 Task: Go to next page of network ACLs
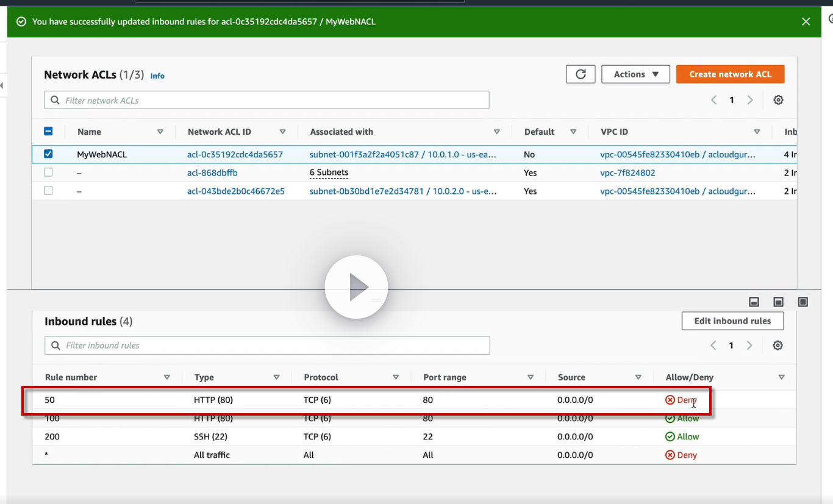click(x=750, y=100)
